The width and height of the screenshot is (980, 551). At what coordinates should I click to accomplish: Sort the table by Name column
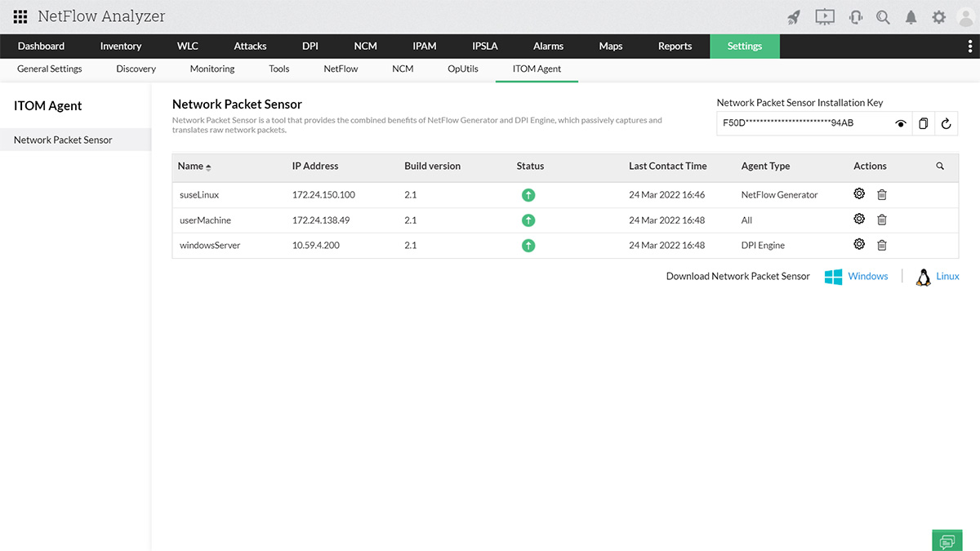pos(194,166)
